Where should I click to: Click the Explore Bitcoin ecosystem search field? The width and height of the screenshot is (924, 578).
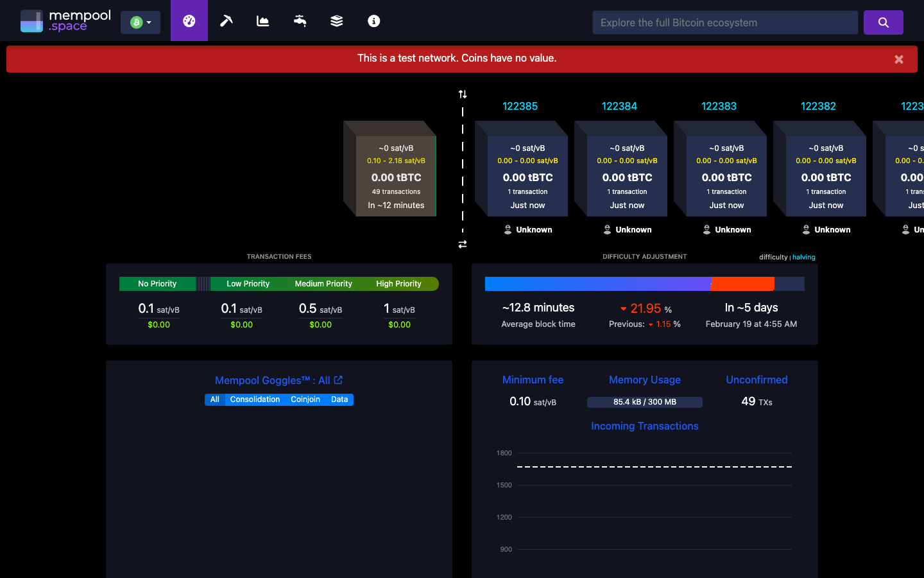click(725, 22)
